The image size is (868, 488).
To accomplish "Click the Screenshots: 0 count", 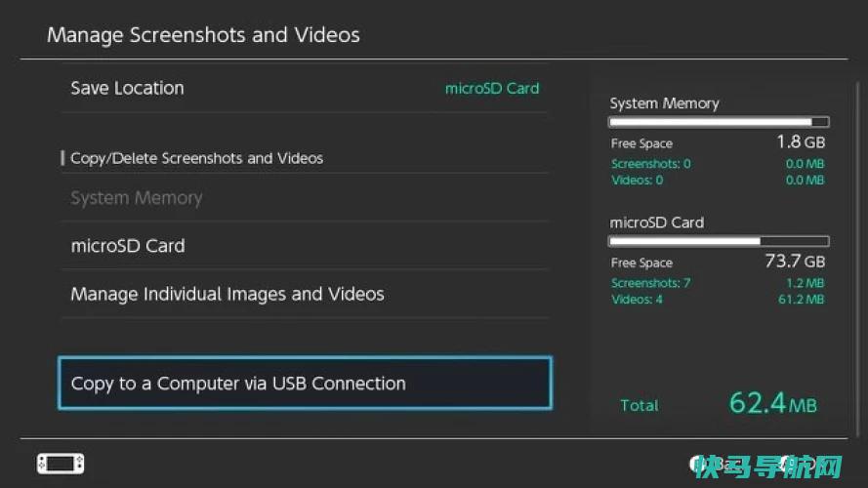I will tap(650, 164).
